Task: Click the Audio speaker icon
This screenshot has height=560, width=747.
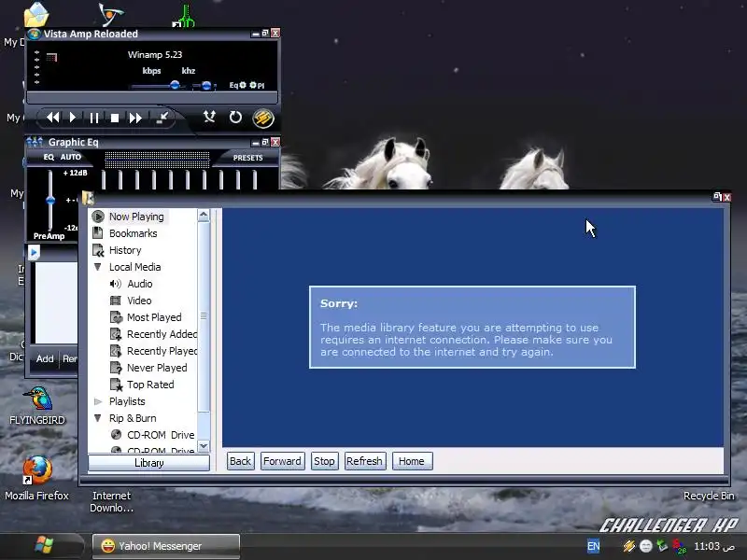Action: click(x=115, y=284)
